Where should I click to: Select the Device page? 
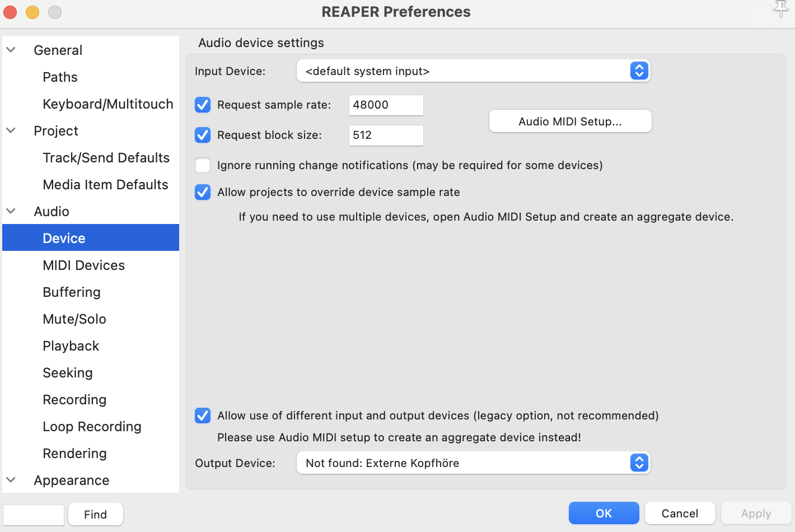click(x=91, y=238)
